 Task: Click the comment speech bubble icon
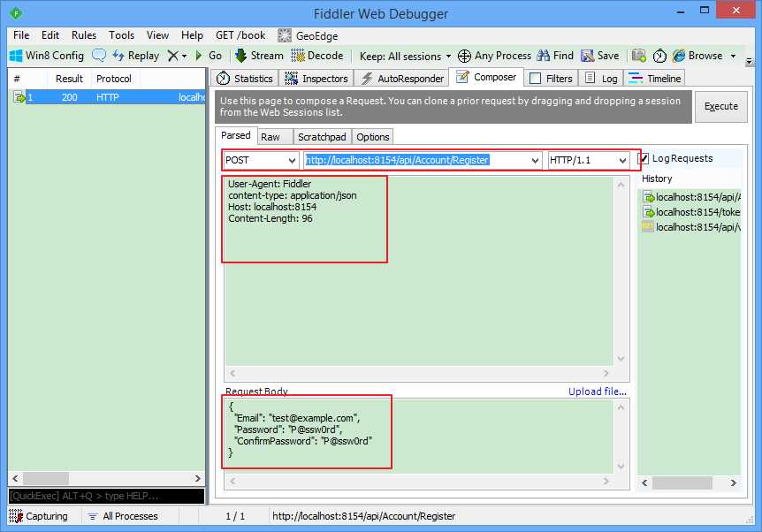pos(99,56)
